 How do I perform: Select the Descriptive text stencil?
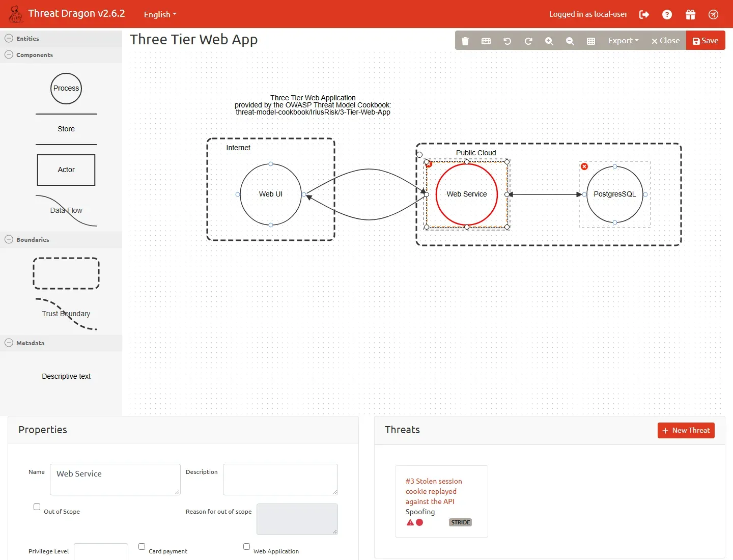click(66, 376)
